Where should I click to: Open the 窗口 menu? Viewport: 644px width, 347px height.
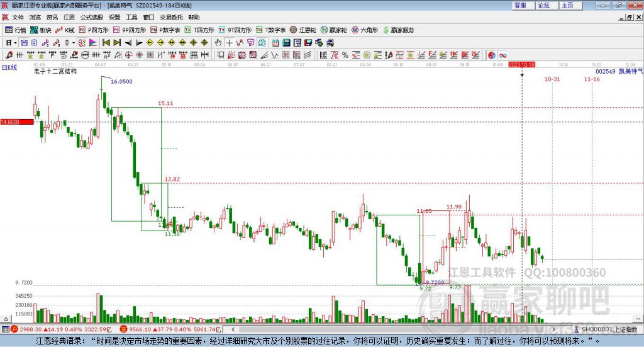pyautogui.click(x=148, y=17)
